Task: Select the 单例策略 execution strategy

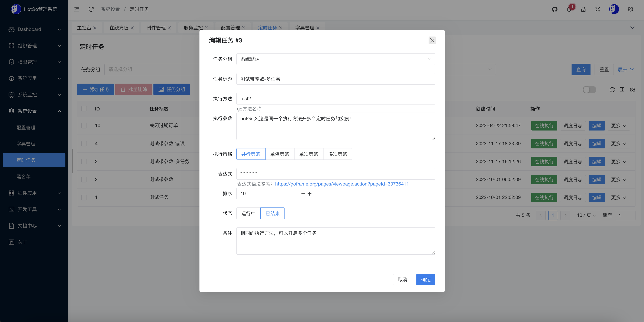Action: click(x=280, y=154)
